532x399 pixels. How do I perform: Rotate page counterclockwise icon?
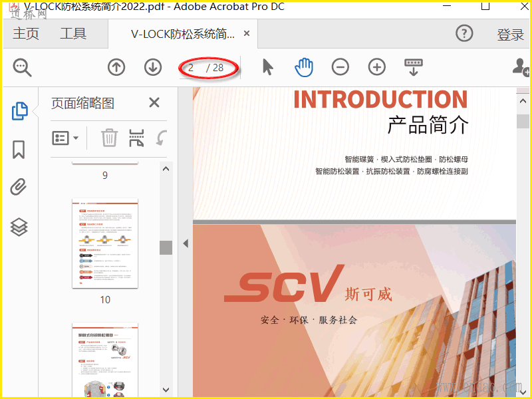tap(162, 138)
